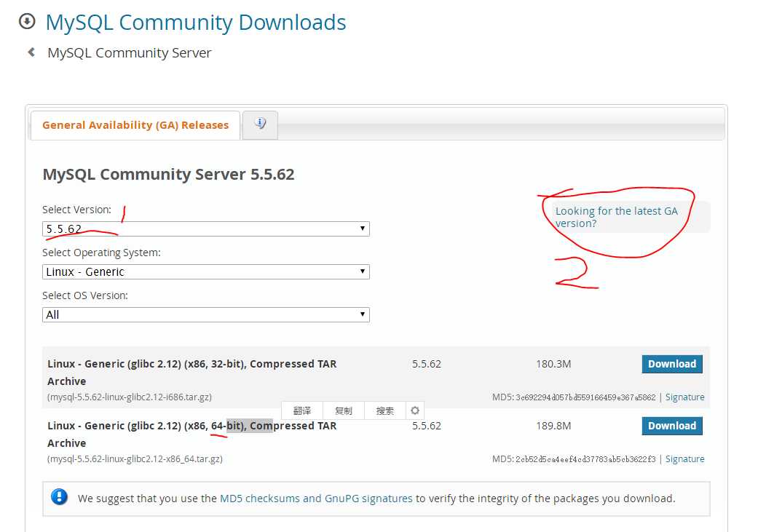
Task: Click the download circle icon beside page title
Action: point(27,21)
